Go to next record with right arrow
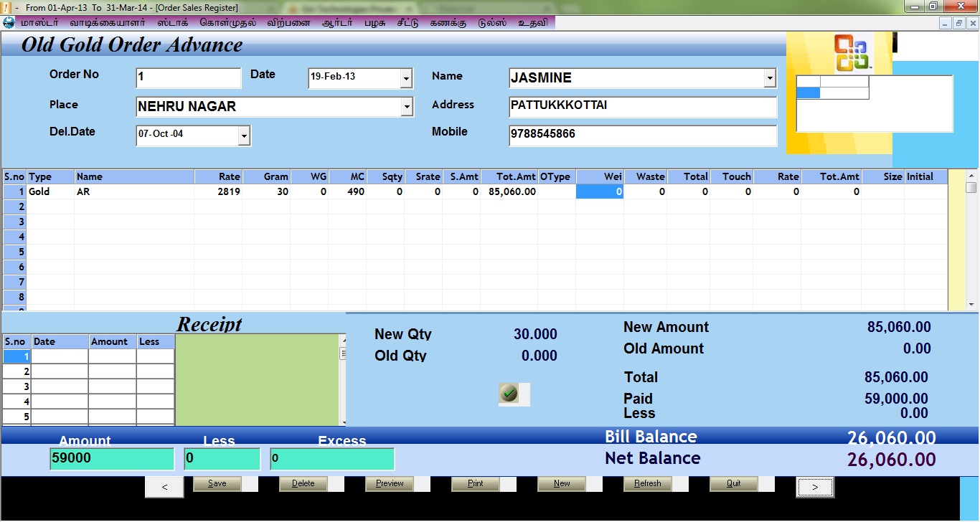The height and width of the screenshot is (522, 980). point(814,487)
